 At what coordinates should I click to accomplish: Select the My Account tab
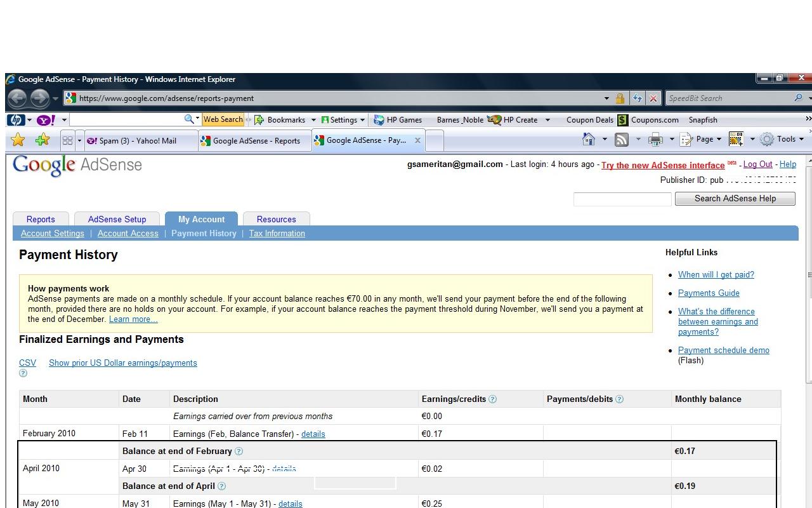201,219
